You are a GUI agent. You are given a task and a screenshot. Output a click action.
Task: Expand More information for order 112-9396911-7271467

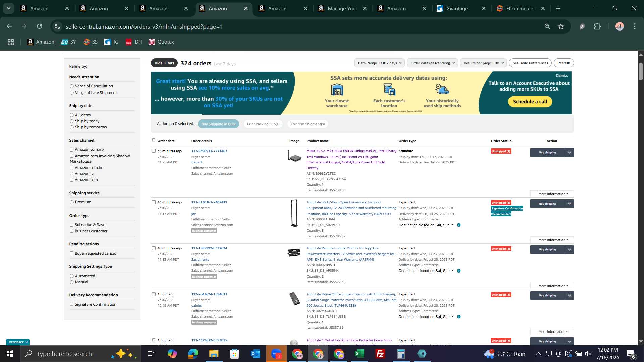coord(552,194)
